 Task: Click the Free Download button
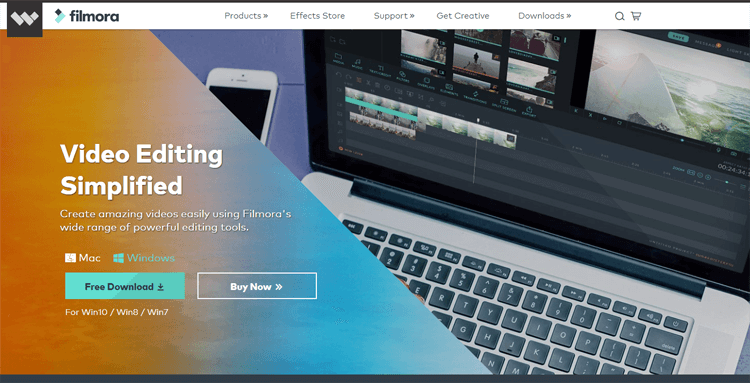(125, 286)
